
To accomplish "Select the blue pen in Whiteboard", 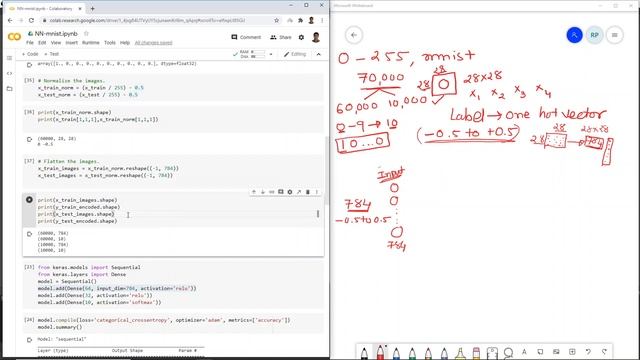I will point(396,353).
